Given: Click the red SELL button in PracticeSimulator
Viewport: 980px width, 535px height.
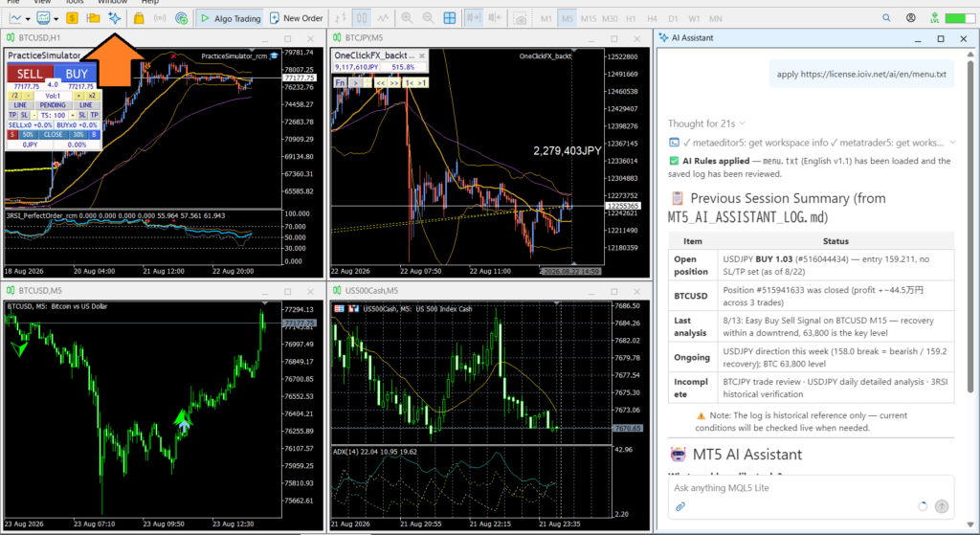Looking at the screenshot, I should pyautogui.click(x=30, y=73).
